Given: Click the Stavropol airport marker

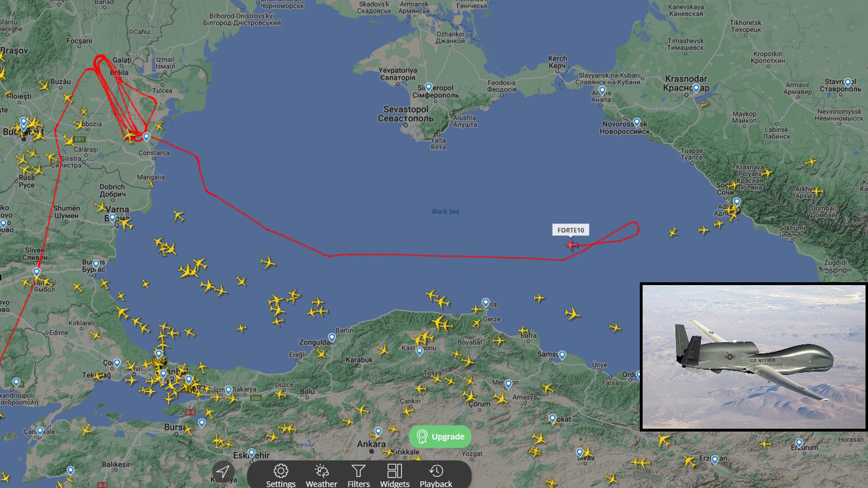Looking at the screenshot, I should tap(848, 83).
